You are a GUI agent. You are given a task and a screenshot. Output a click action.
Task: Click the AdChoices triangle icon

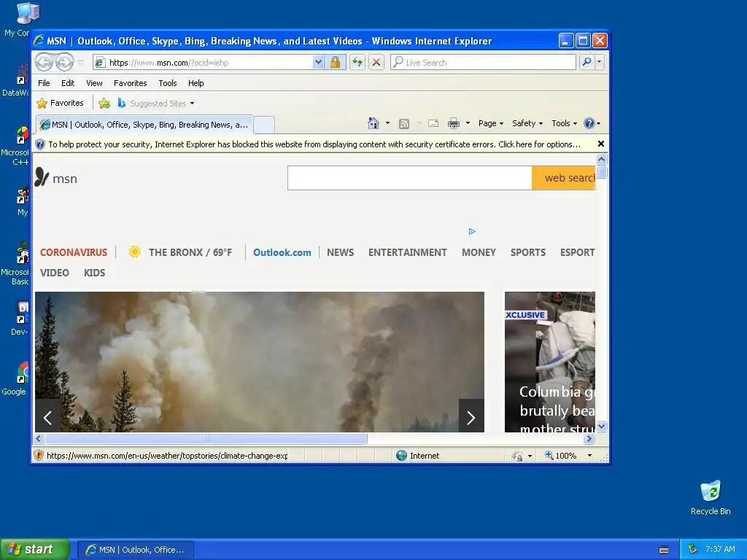472,231
